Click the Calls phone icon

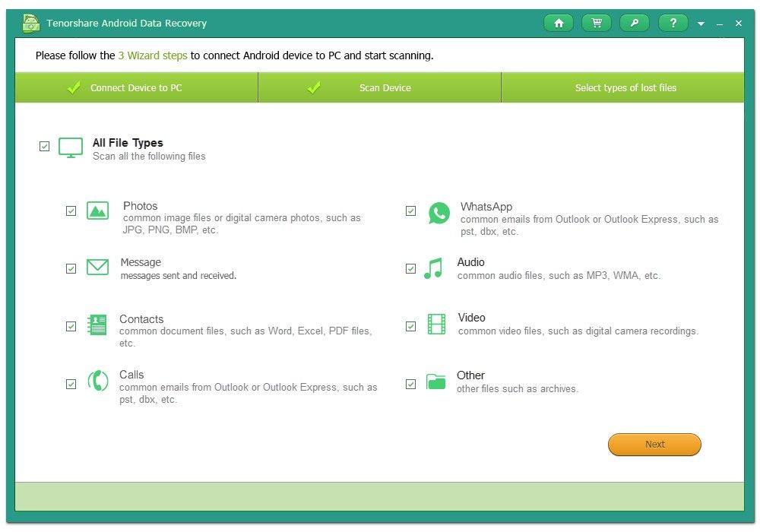point(97,381)
